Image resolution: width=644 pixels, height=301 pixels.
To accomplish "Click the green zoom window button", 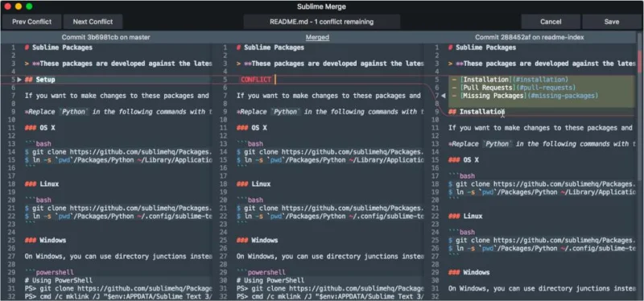I will [x=29, y=6].
